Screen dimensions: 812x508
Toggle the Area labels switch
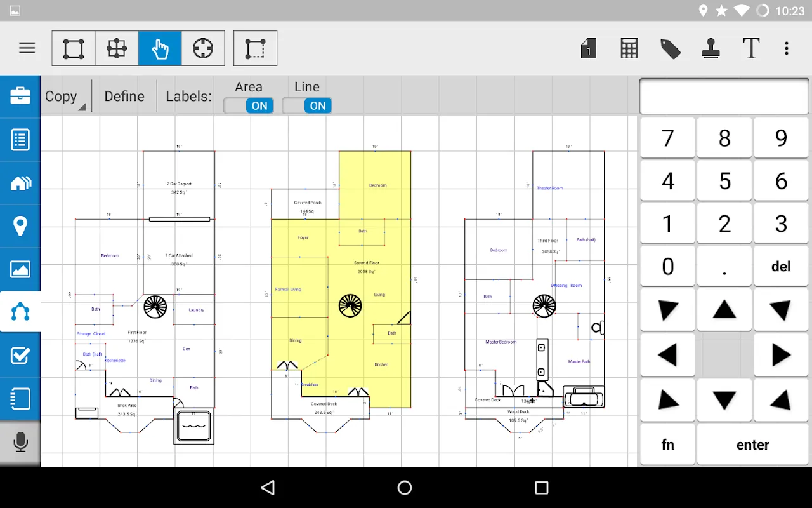click(x=249, y=105)
